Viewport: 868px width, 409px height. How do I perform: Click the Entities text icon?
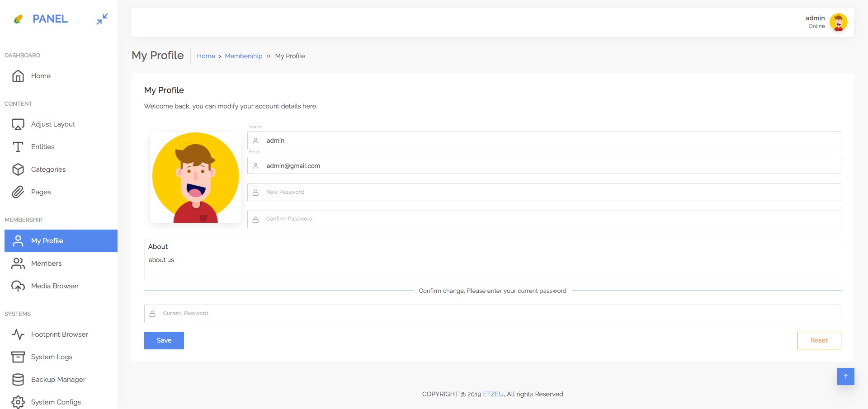click(18, 147)
